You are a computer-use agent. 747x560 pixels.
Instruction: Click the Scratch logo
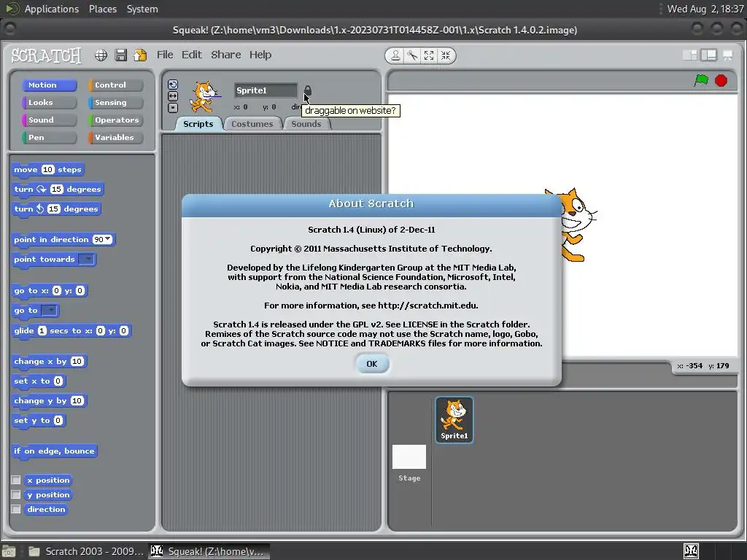pyautogui.click(x=46, y=55)
